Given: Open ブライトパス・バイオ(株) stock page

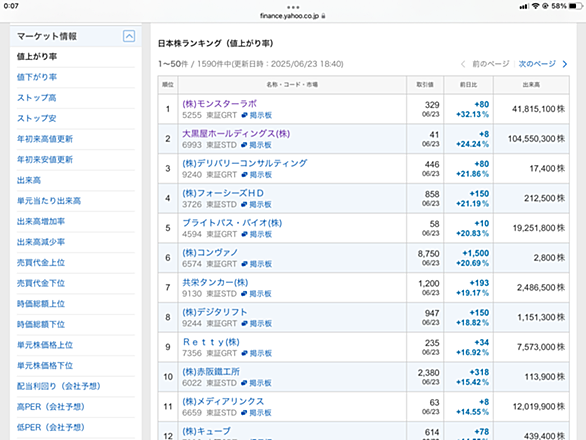Looking at the screenshot, I should click(x=232, y=223).
